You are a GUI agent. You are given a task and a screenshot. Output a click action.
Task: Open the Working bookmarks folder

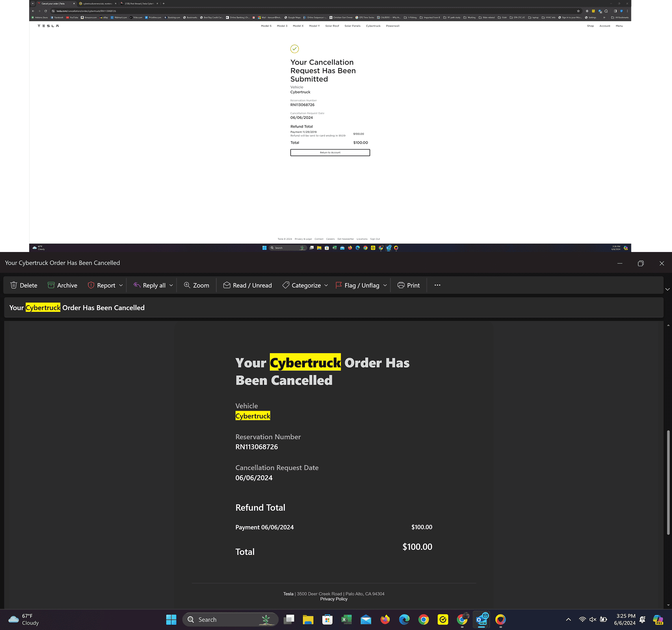(x=470, y=17)
